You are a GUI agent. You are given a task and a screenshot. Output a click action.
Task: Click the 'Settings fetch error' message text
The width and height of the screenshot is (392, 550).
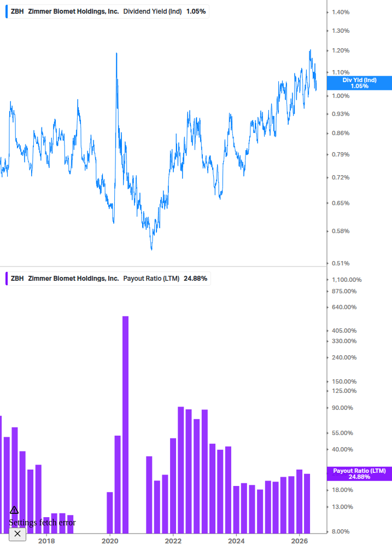tap(42, 522)
